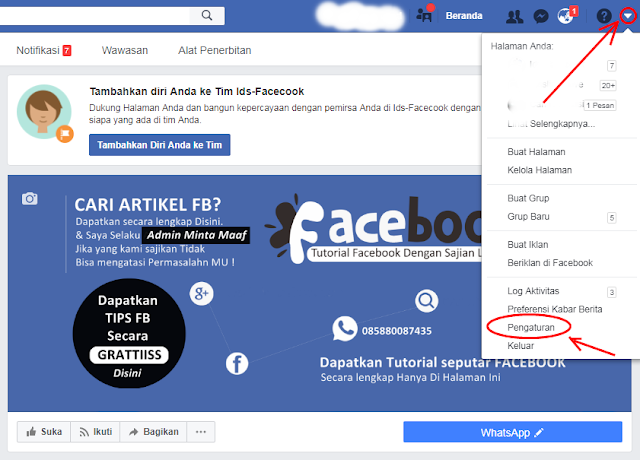Click Tambahkan Diri Anda ke Tim button
The width and height of the screenshot is (640, 460).
tap(160, 145)
